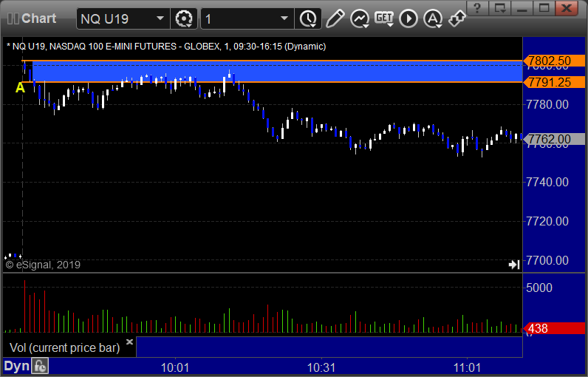Click the GET tools icon
588x377 pixels.
pyautogui.click(x=384, y=18)
